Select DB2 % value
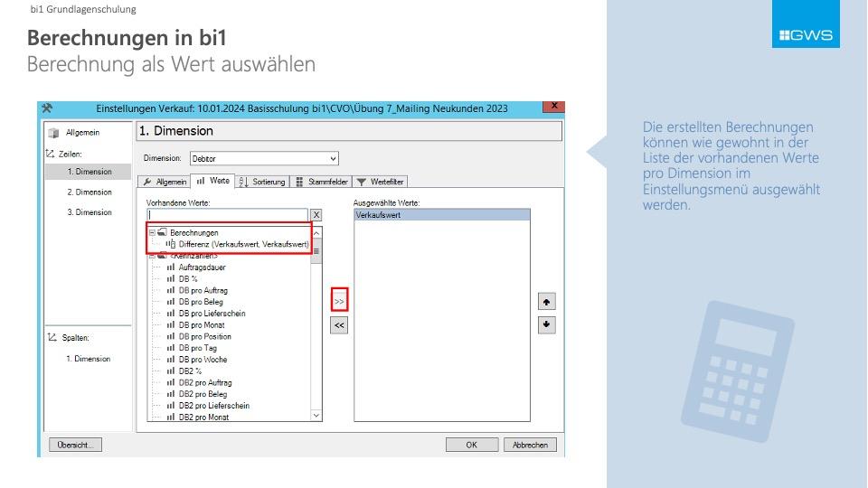 pyautogui.click(x=190, y=371)
